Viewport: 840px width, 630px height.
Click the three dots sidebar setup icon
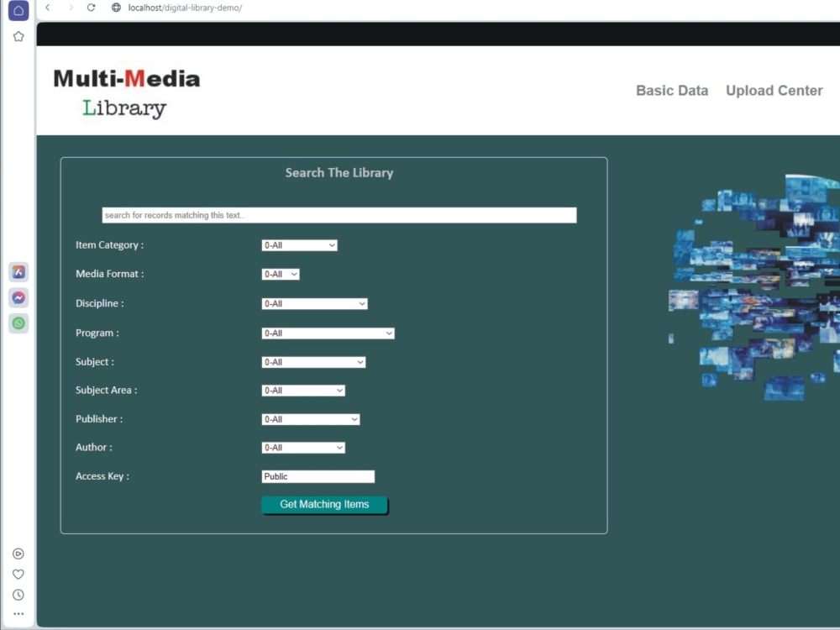pos(18,614)
